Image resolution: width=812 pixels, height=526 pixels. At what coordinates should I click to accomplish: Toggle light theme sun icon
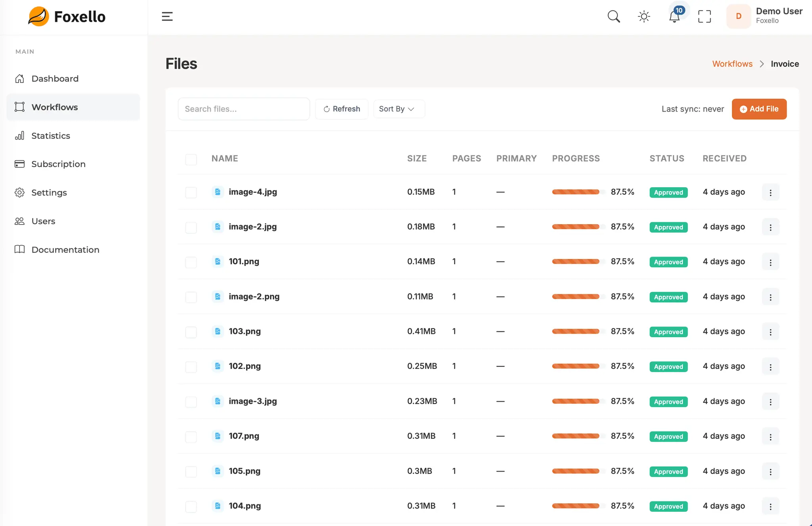coord(644,17)
